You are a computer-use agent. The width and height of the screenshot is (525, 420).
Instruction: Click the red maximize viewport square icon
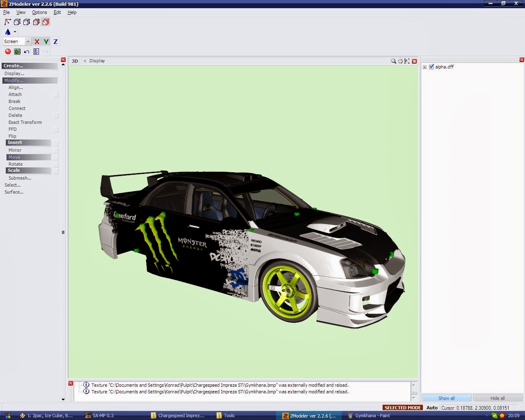(414, 61)
